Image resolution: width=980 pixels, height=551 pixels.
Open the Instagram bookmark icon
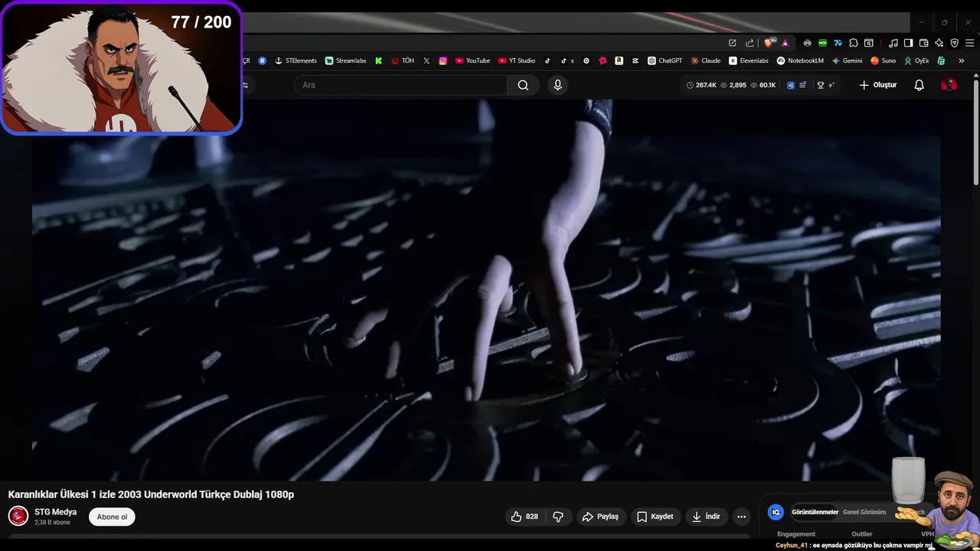click(443, 60)
